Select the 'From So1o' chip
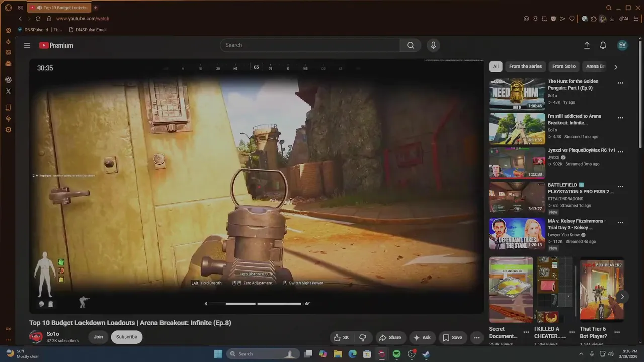Image resolution: width=644 pixels, height=362 pixels. (x=563, y=66)
